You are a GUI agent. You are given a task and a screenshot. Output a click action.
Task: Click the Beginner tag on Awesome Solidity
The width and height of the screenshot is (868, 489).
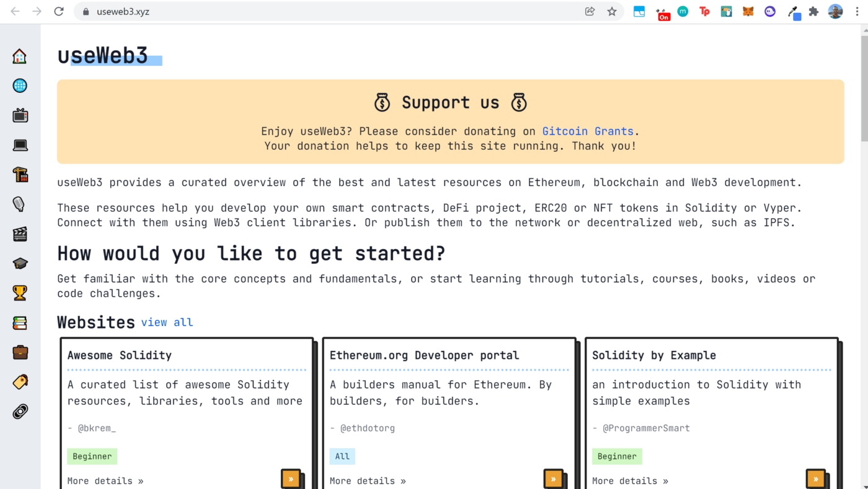(x=92, y=456)
